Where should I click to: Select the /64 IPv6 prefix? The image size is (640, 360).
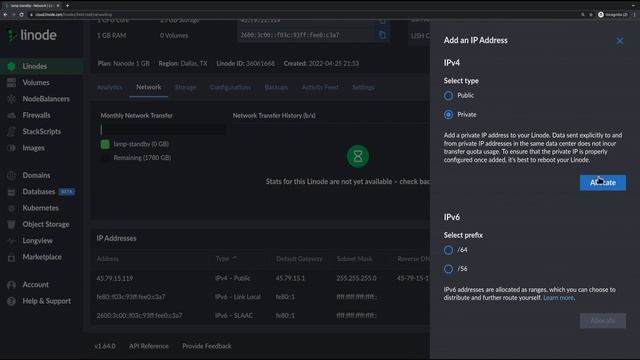(448, 250)
